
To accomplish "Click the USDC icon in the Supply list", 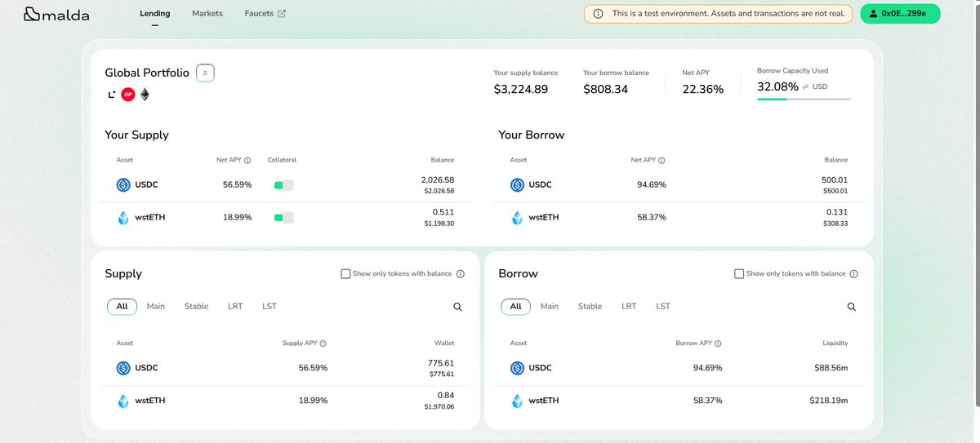I will coord(123,368).
